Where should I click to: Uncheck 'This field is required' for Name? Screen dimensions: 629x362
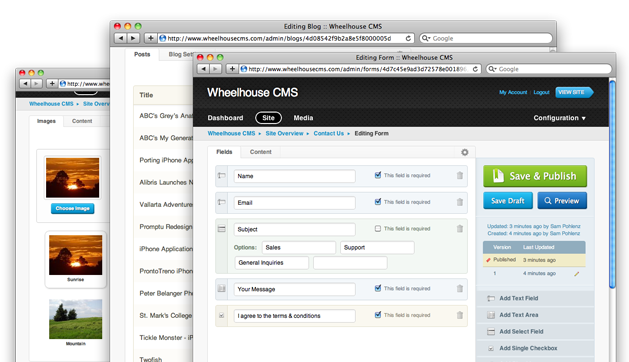coord(377,175)
